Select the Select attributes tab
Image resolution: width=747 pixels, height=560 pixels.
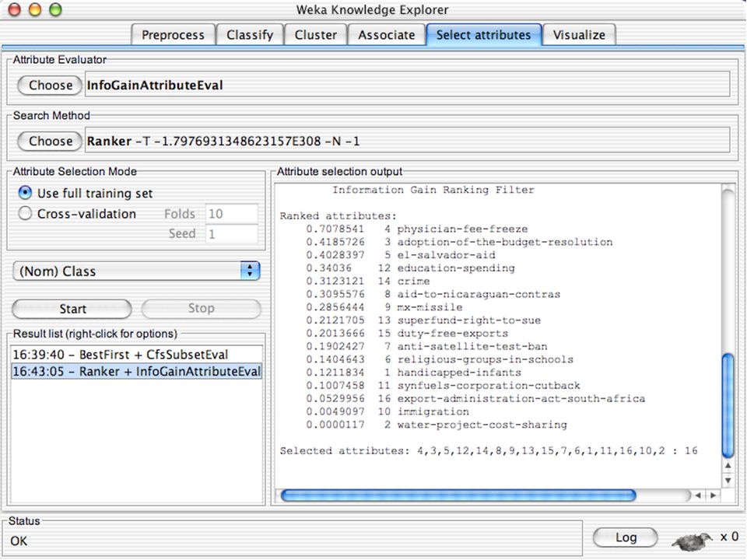tap(483, 35)
